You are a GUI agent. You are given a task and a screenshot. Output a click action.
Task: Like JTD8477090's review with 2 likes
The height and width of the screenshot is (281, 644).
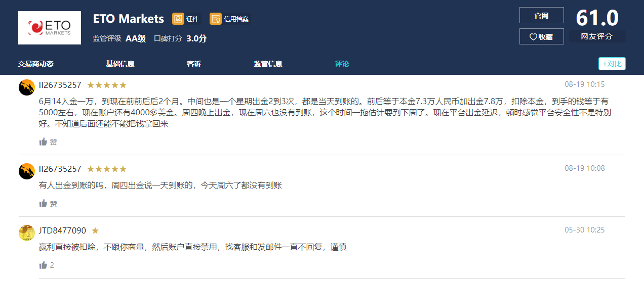(44, 265)
